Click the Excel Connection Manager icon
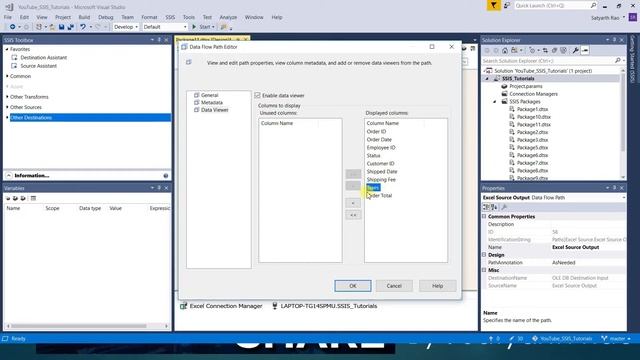 (x=184, y=306)
